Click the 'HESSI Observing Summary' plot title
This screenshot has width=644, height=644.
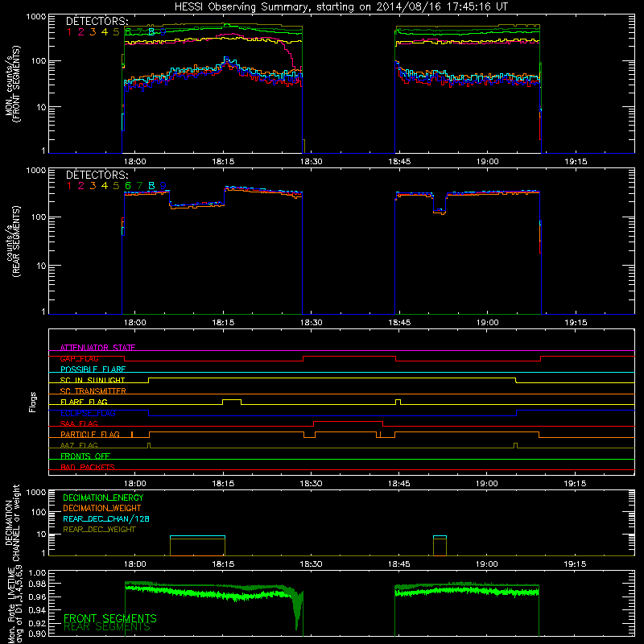[341, 7]
